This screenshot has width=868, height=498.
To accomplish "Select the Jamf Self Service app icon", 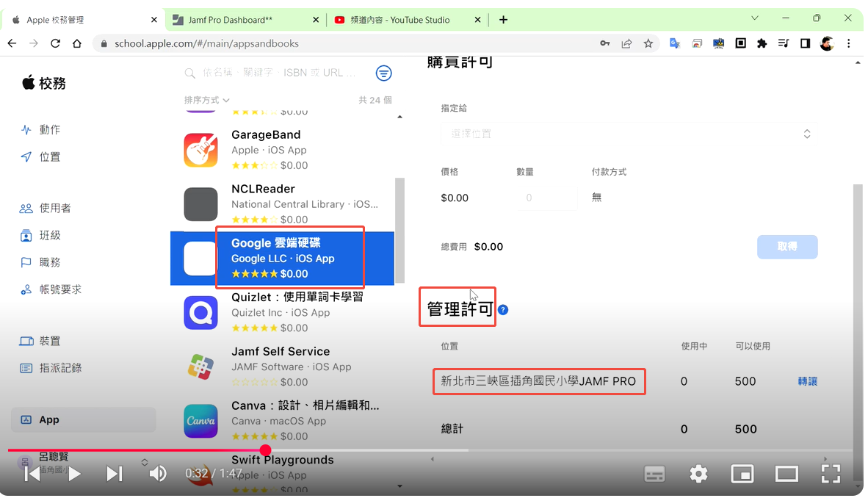I will pos(200,367).
